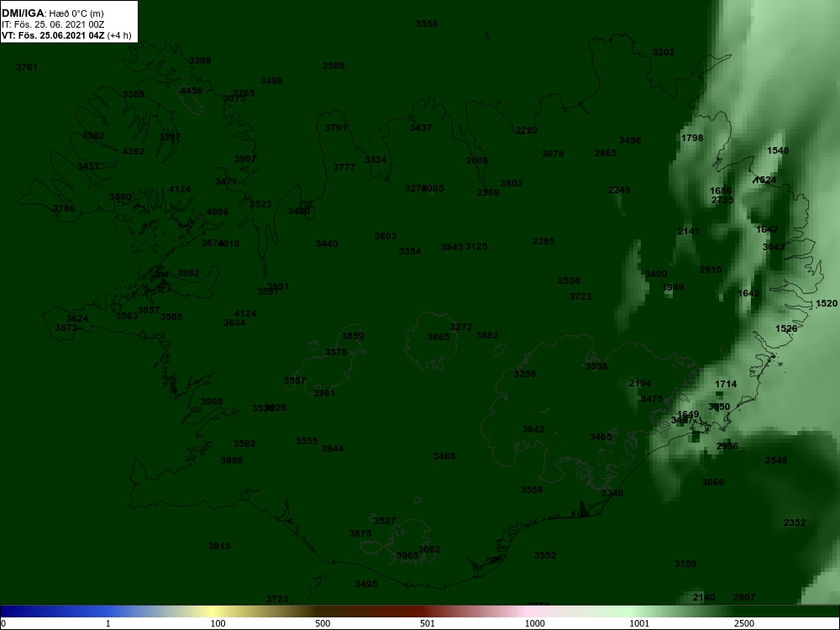Click the map value 3202

[664, 52]
